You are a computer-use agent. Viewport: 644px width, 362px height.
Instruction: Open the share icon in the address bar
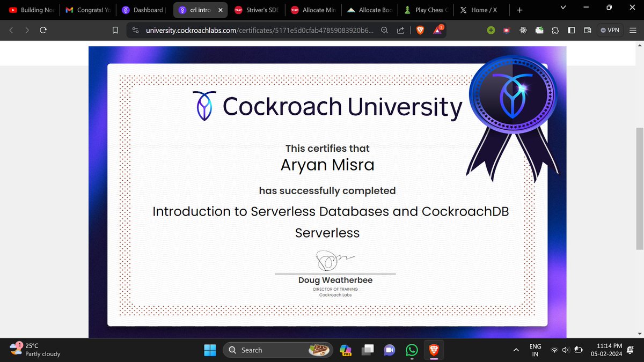[400, 30]
